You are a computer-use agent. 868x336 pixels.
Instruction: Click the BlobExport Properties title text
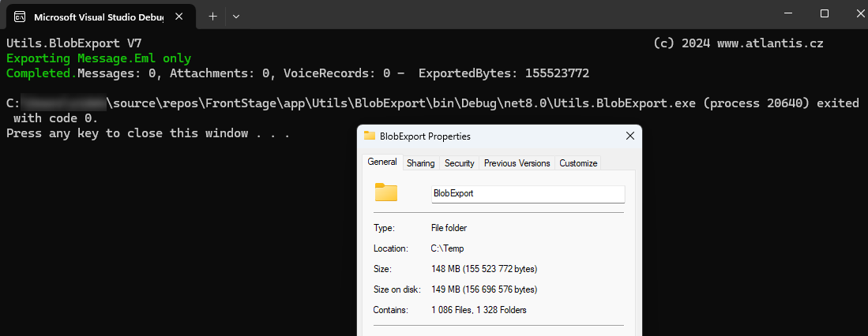click(x=425, y=136)
